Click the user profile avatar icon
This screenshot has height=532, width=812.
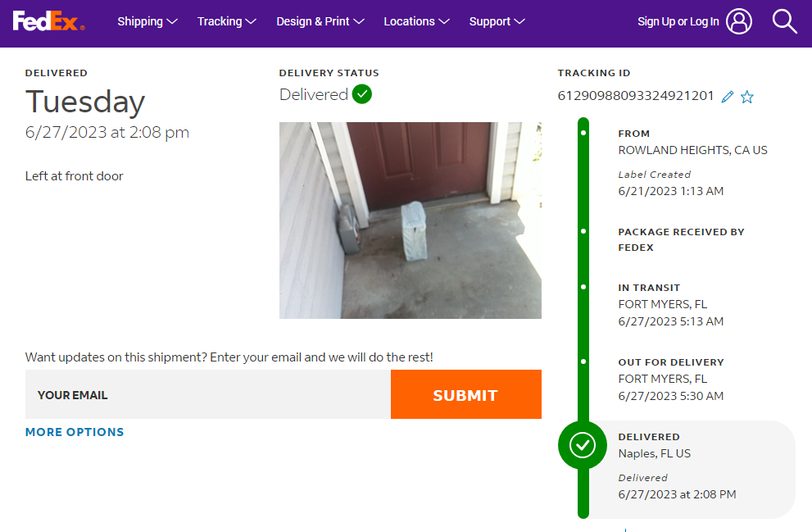coord(738,21)
